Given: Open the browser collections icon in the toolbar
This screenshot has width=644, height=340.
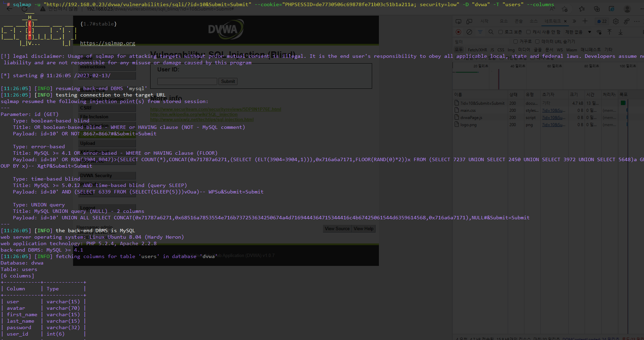Looking at the screenshot, I should [x=597, y=9].
